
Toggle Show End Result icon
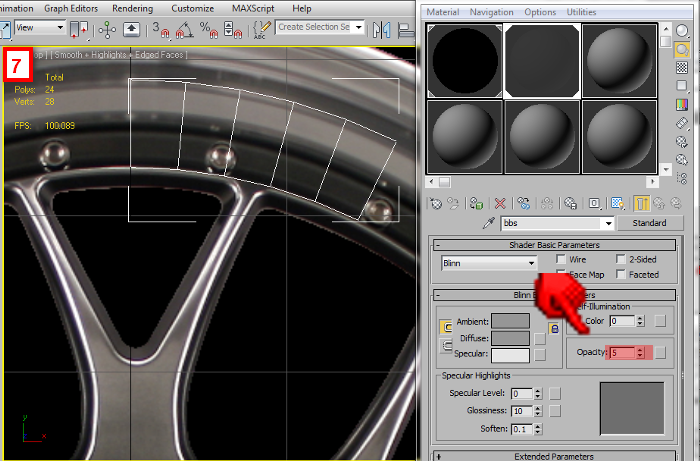coord(641,203)
